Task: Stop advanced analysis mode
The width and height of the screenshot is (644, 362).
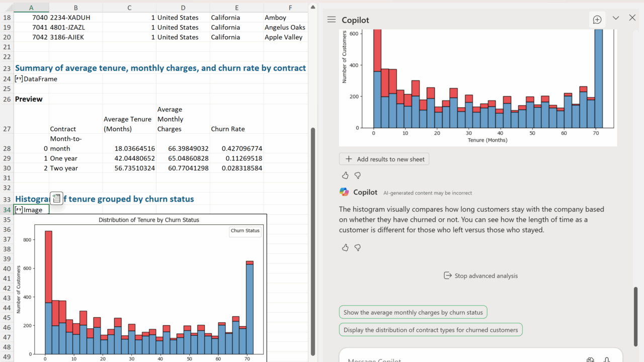Action: (480, 276)
